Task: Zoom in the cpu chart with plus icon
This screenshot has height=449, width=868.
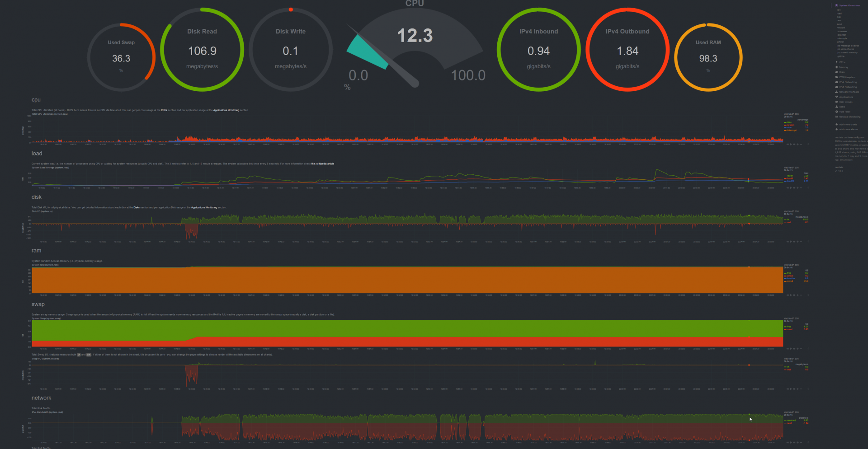Action: tap(797, 144)
